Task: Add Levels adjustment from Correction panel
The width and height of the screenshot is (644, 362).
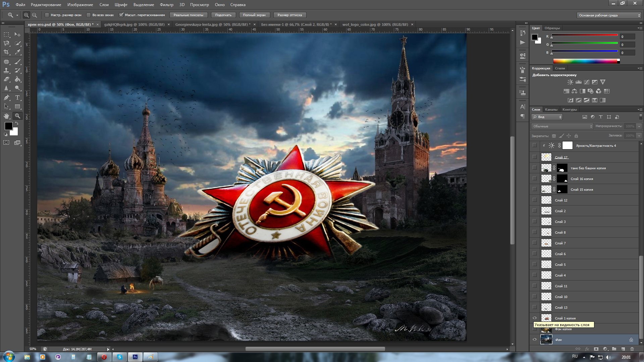Action: click(x=579, y=82)
